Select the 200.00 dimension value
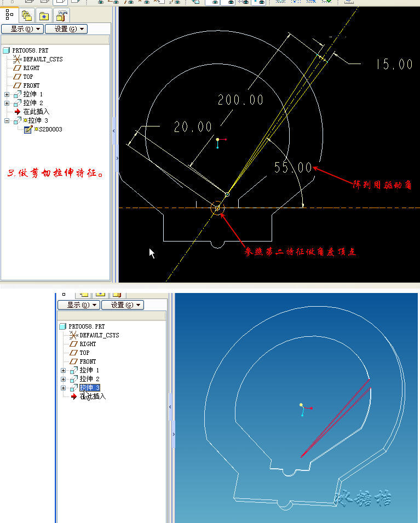The width and height of the screenshot is (420, 523). pyautogui.click(x=240, y=100)
